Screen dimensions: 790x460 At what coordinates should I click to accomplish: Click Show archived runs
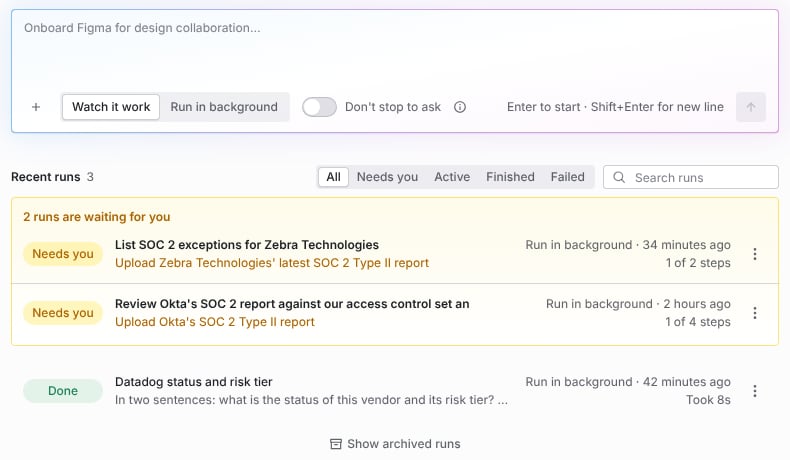click(395, 444)
